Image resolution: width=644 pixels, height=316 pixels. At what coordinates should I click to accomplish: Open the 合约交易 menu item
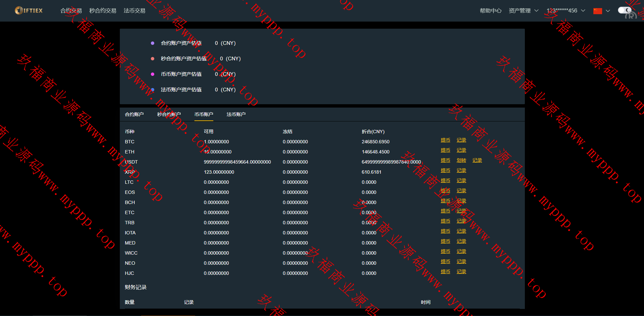(x=71, y=11)
